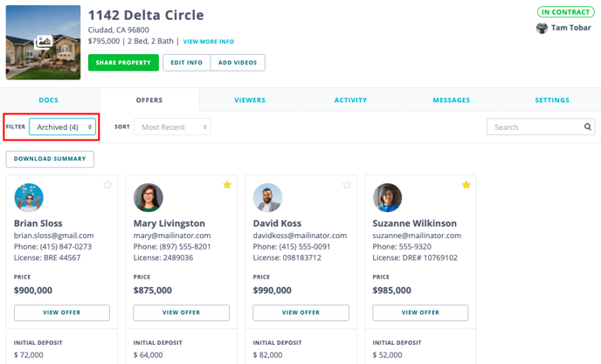Open the Archived (4) filter dropdown
Viewport: 601px width, 364px height.
62,127
